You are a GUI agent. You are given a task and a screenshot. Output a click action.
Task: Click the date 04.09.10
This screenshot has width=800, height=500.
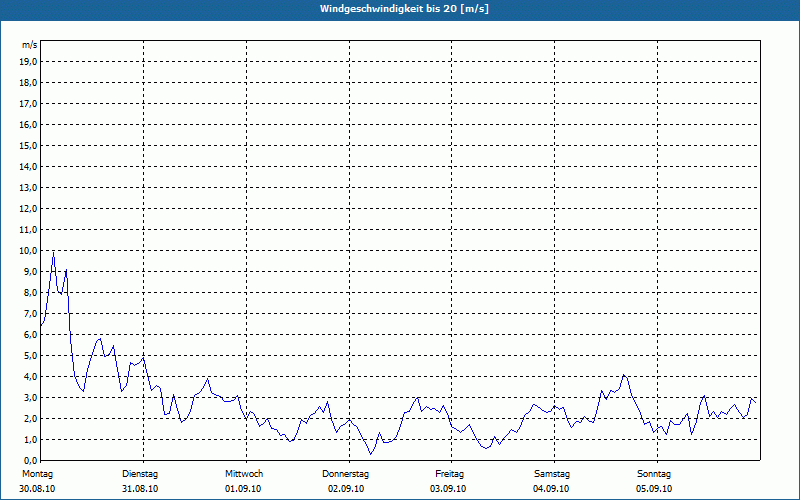tap(551, 489)
